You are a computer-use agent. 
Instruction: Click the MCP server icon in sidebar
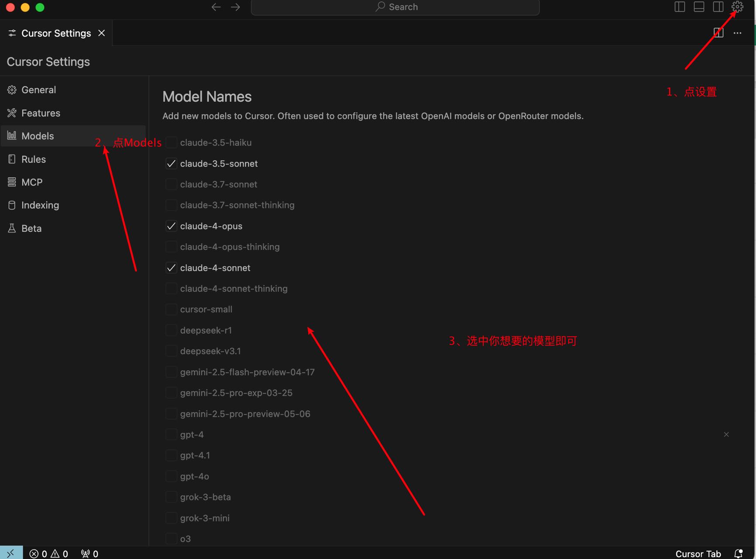12,182
